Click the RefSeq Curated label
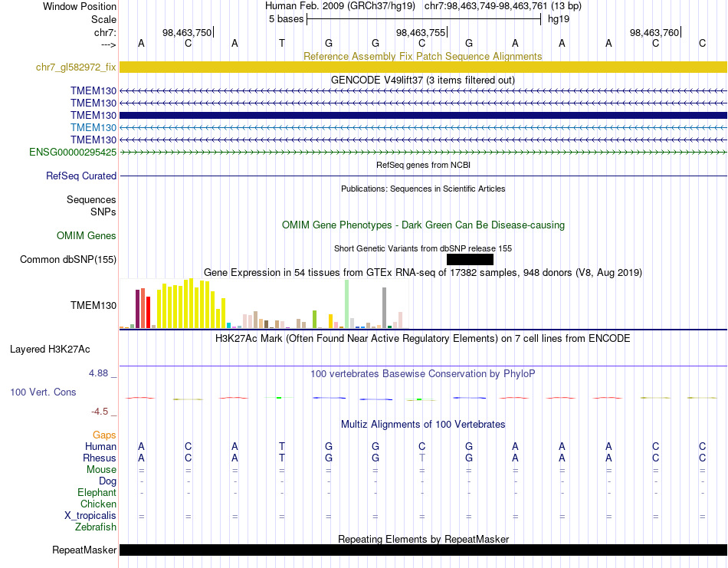728x568 pixels. coord(81,176)
